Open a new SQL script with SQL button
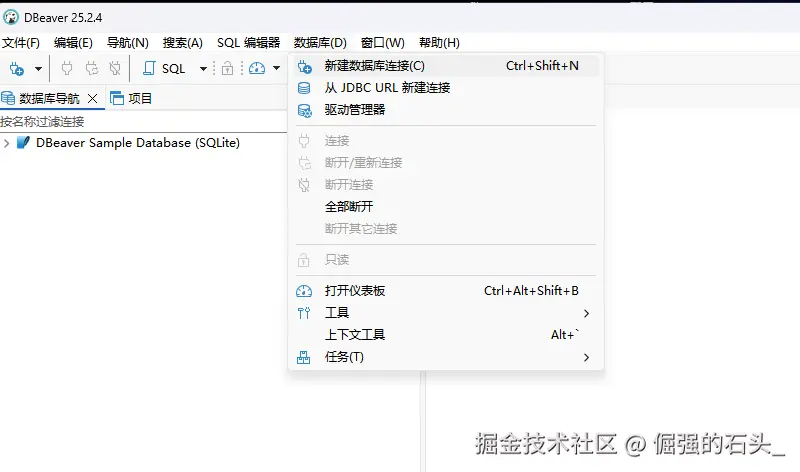This screenshot has height=472, width=800. pyautogui.click(x=163, y=68)
